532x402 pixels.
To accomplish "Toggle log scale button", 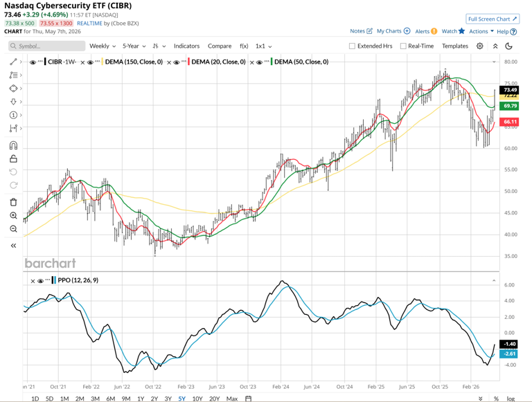I will 511,399.
